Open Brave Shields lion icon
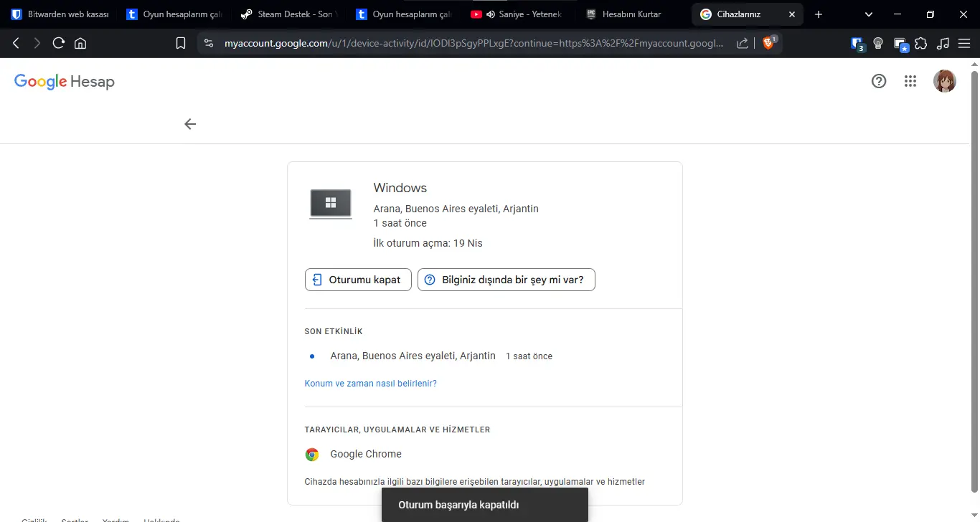 coord(769,43)
